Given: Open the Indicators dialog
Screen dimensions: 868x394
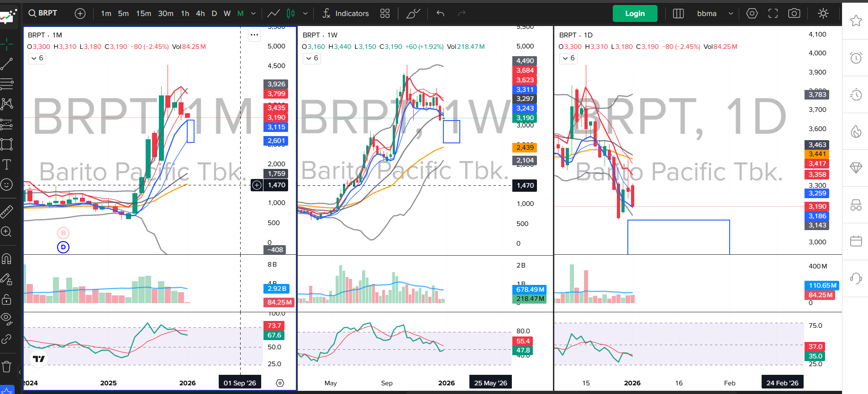Looking at the screenshot, I should point(346,13).
